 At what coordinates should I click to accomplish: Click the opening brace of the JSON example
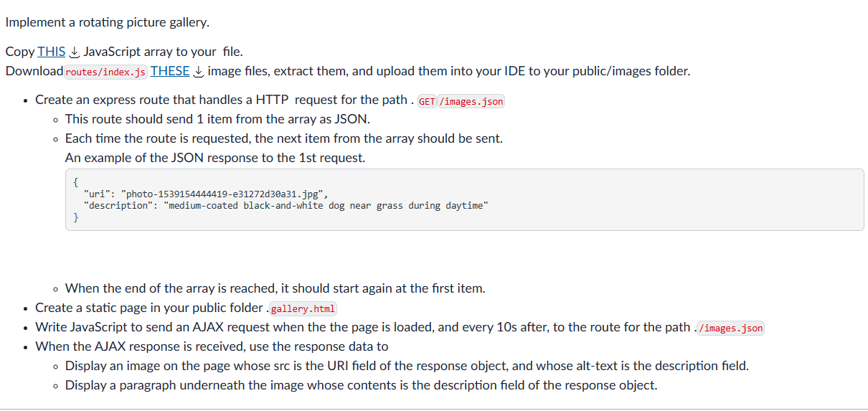76,181
